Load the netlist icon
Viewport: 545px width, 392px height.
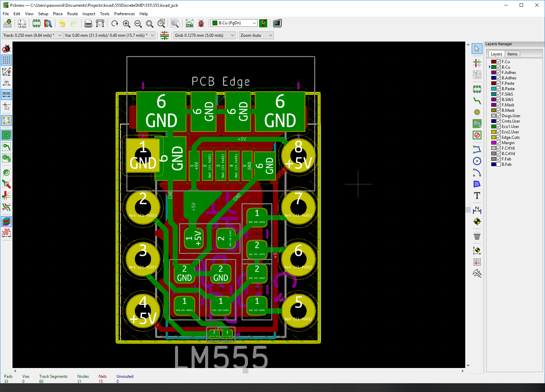190,23
